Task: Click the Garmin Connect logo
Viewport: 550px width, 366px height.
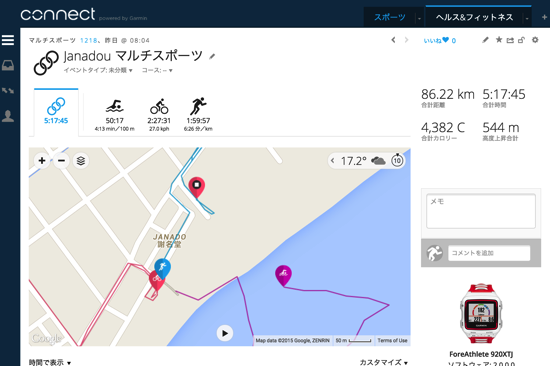Action: (58, 15)
